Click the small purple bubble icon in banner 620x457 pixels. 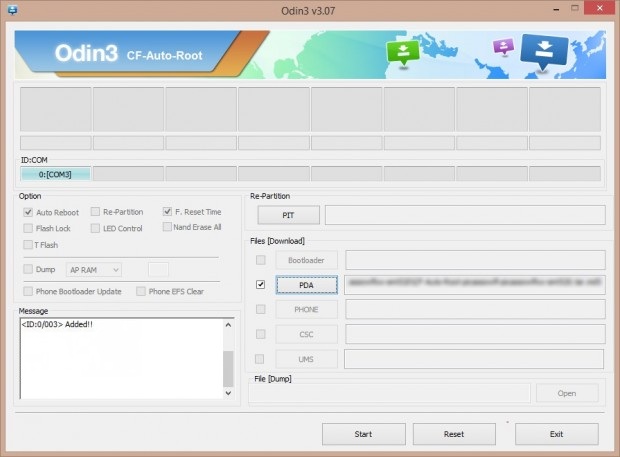(x=503, y=47)
